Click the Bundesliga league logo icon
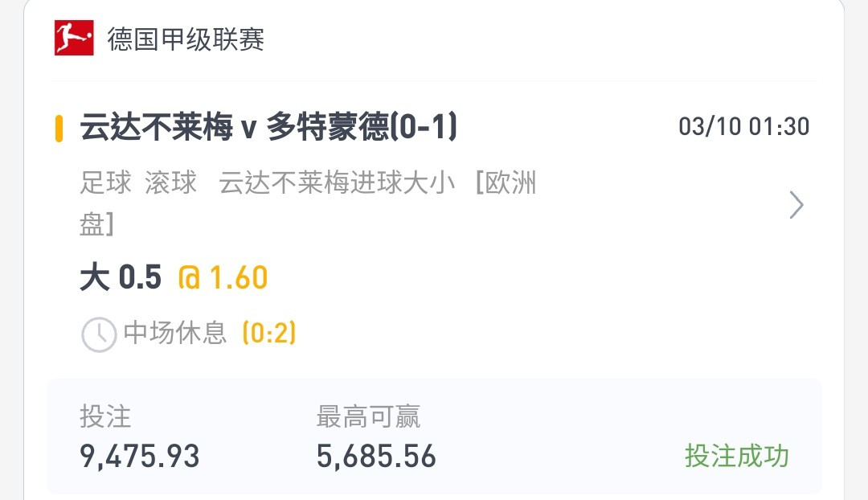 pos(74,38)
